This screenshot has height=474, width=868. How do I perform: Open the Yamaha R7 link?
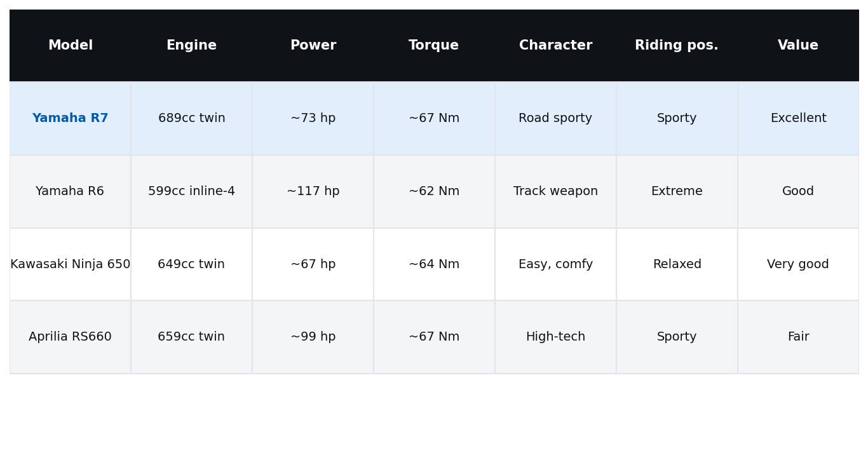coord(70,118)
